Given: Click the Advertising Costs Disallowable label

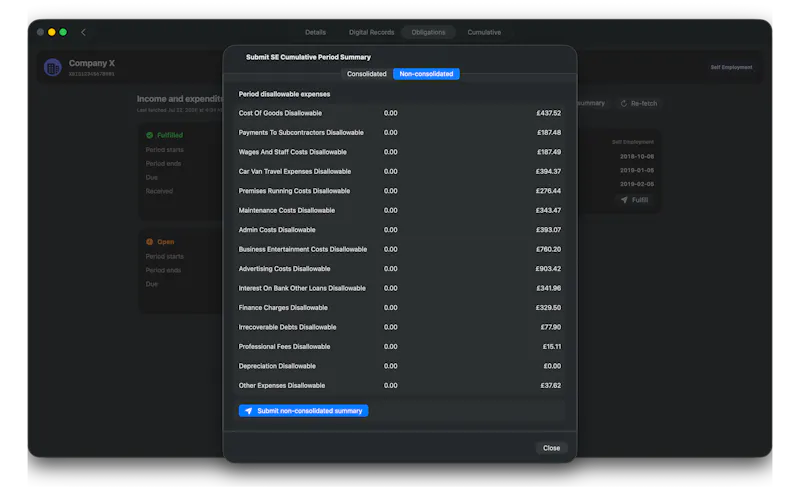Looking at the screenshot, I should coord(284,269).
